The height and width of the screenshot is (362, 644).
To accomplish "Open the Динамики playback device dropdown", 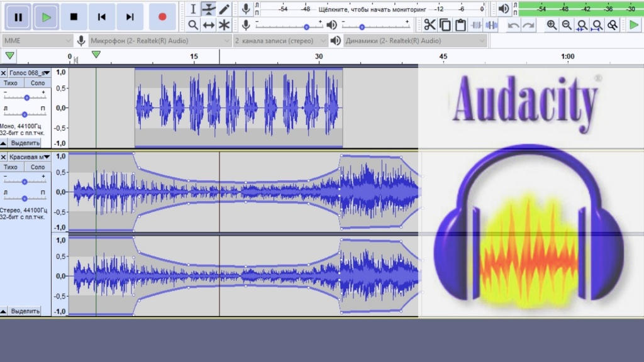I will point(415,41).
